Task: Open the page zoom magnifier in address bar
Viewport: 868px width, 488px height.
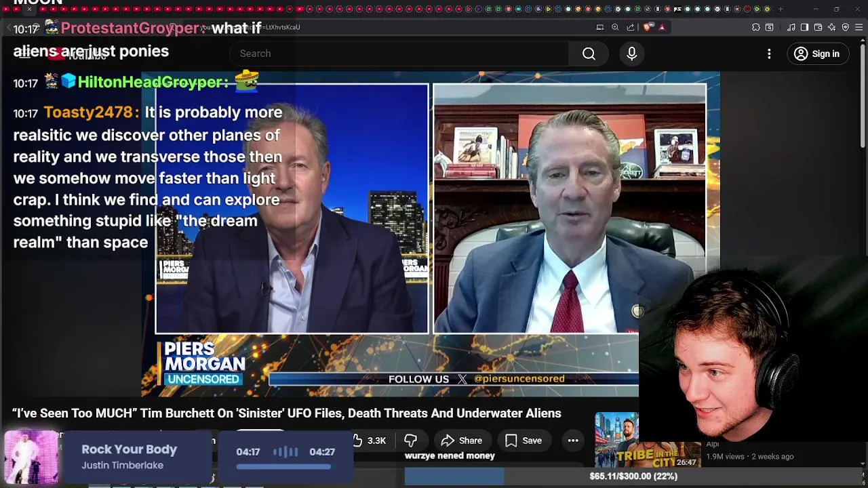Action: pyautogui.click(x=615, y=27)
